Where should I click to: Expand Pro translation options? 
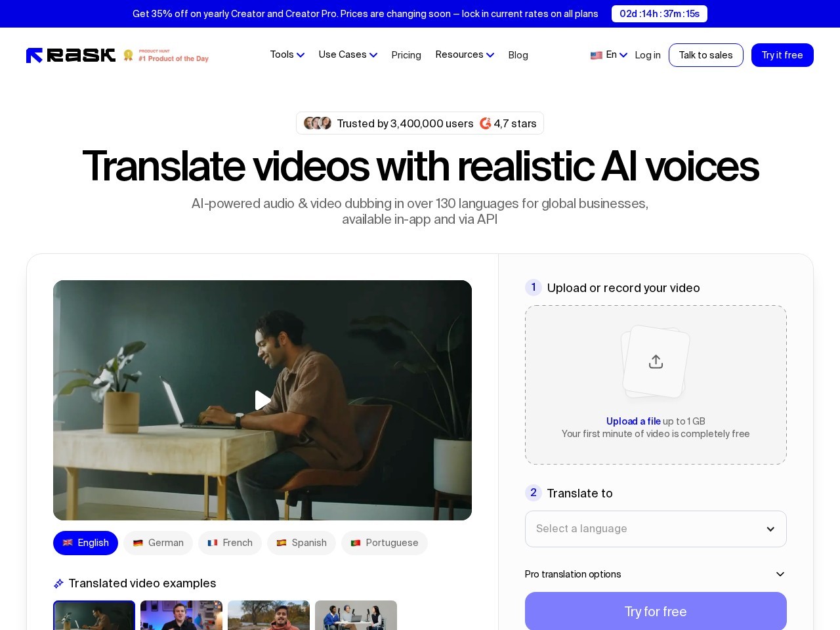click(x=656, y=574)
